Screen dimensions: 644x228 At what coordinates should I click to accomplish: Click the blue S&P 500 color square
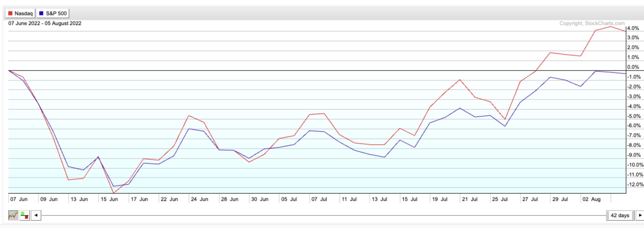(x=42, y=13)
